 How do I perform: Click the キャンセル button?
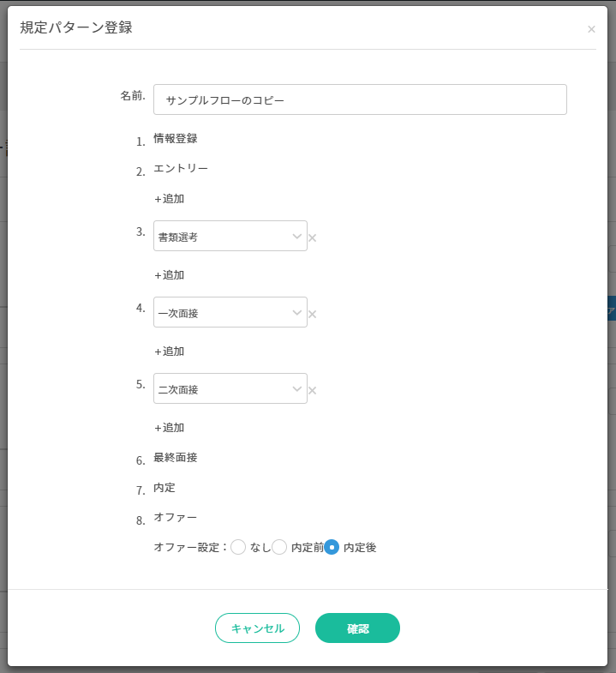pos(257,628)
